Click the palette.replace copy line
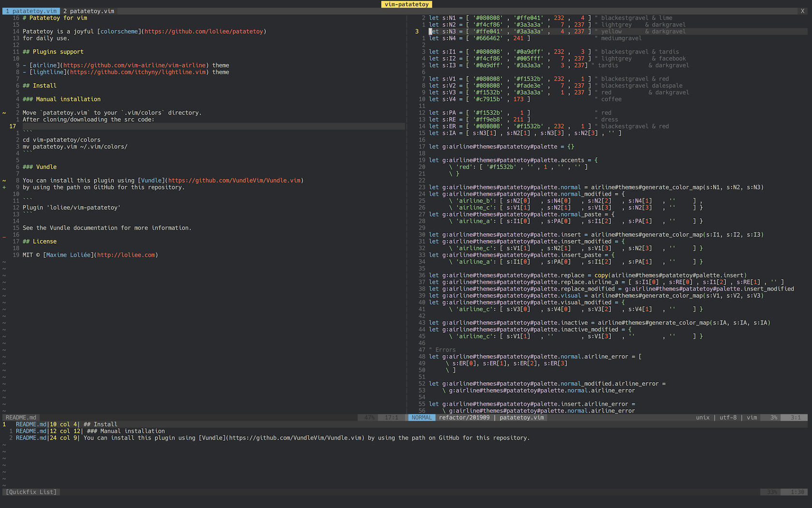 588,275
